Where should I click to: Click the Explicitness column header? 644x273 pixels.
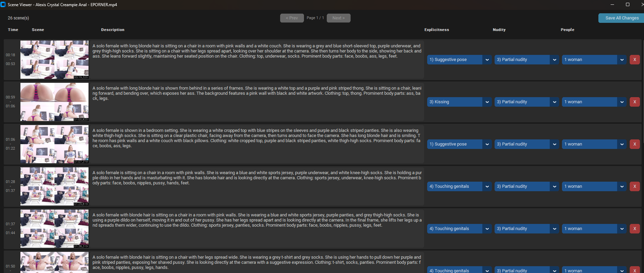click(x=437, y=30)
